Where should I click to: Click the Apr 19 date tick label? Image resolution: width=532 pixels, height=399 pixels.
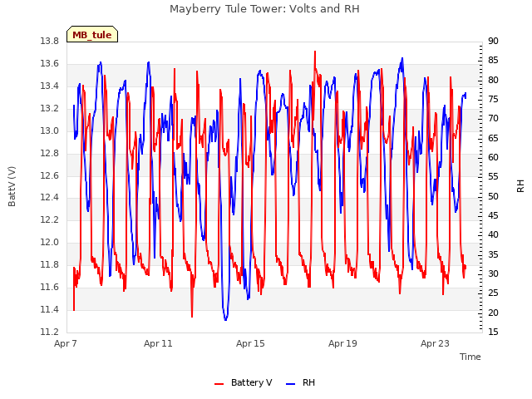(342, 343)
